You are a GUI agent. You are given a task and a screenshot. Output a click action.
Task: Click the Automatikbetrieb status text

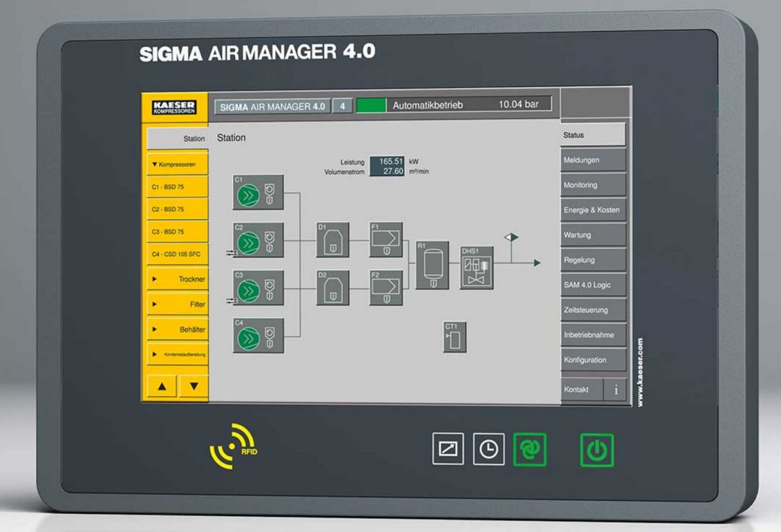[x=428, y=105]
